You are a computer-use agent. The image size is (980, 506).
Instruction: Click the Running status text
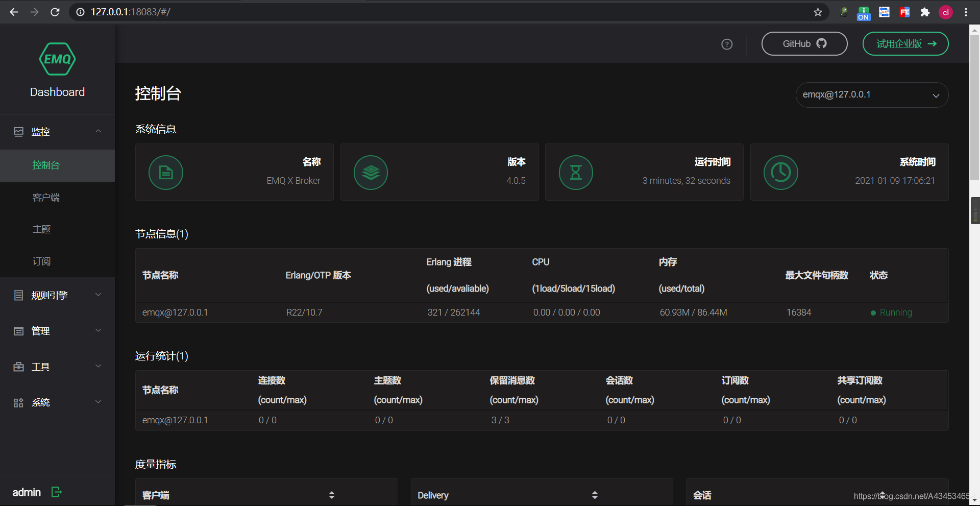tap(896, 312)
